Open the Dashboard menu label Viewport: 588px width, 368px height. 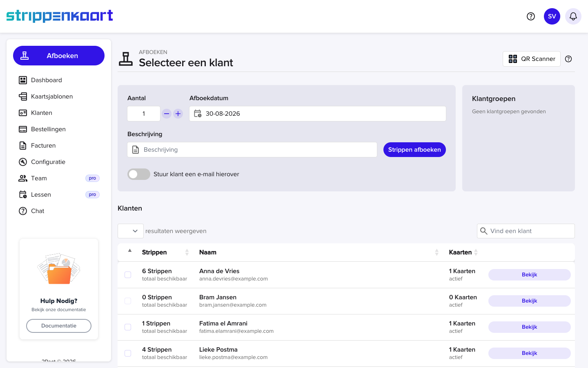(x=47, y=80)
